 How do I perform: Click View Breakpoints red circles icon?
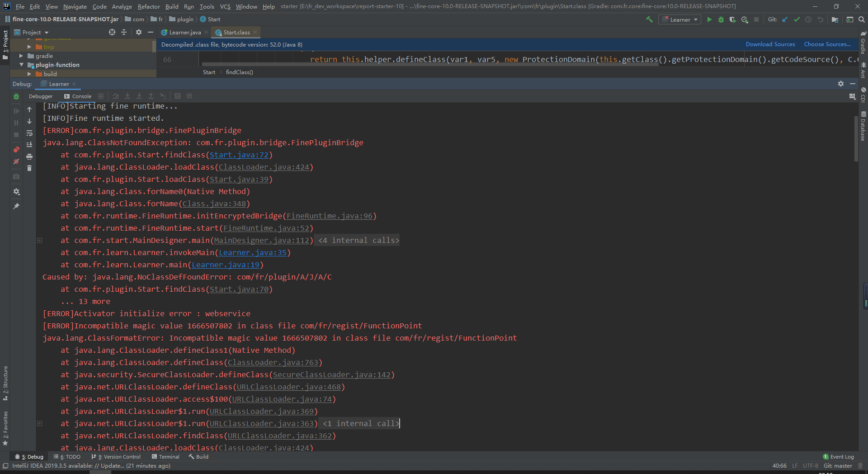16,149
